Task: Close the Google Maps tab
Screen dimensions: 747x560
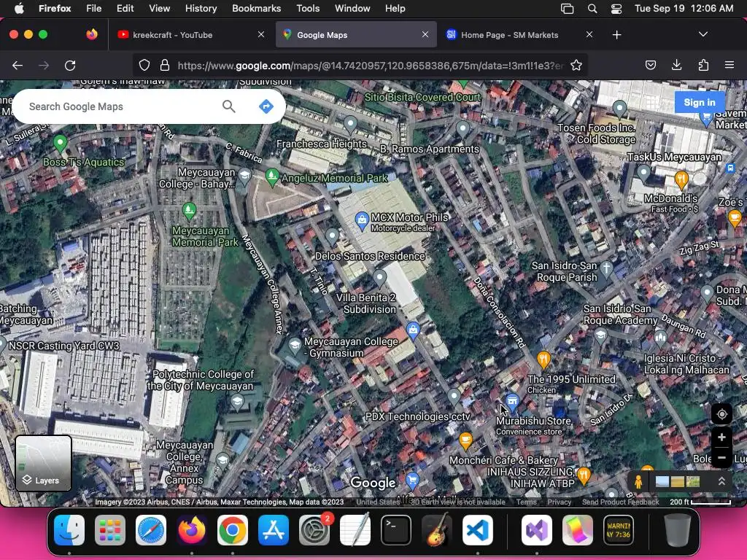Action: click(x=425, y=34)
